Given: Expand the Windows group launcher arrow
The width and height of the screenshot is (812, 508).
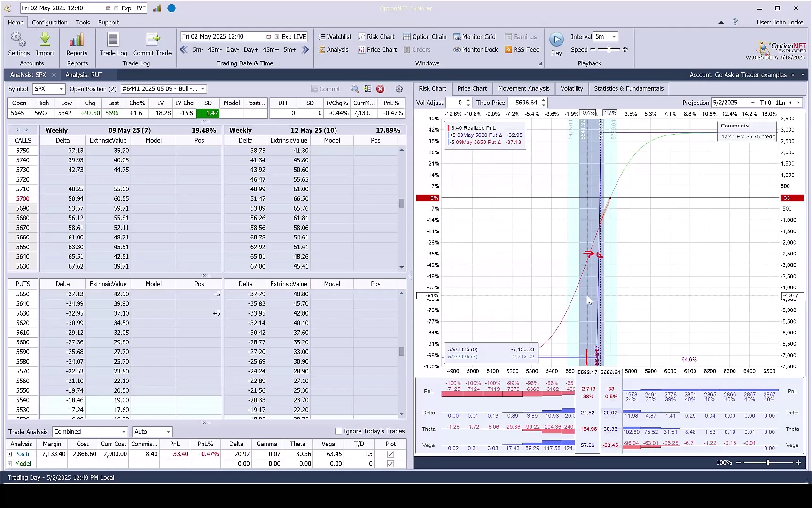Looking at the screenshot, I should 540,63.
